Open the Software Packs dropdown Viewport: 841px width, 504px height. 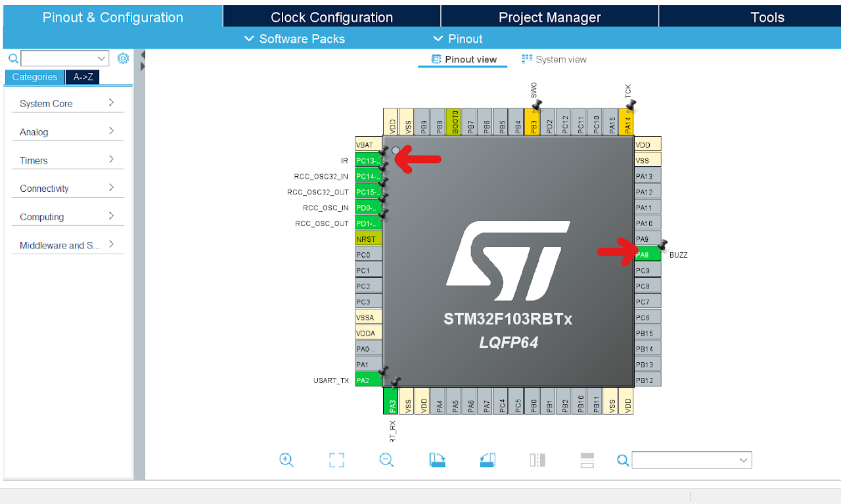point(294,38)
